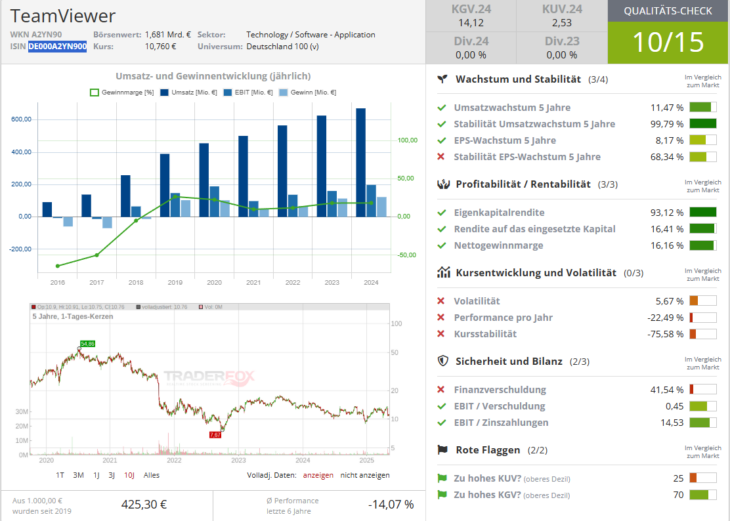Click the Volatilität comparison bar
Image resolution: width=730 pixels, height=521 pixels.
tap(703, 301)
